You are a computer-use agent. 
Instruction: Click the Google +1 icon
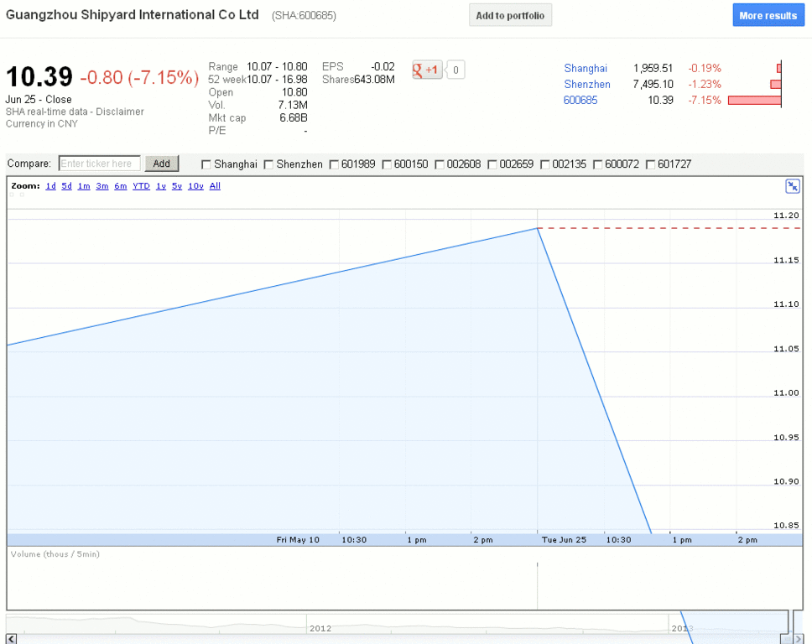pyautogui.click(x=427, y=70)
